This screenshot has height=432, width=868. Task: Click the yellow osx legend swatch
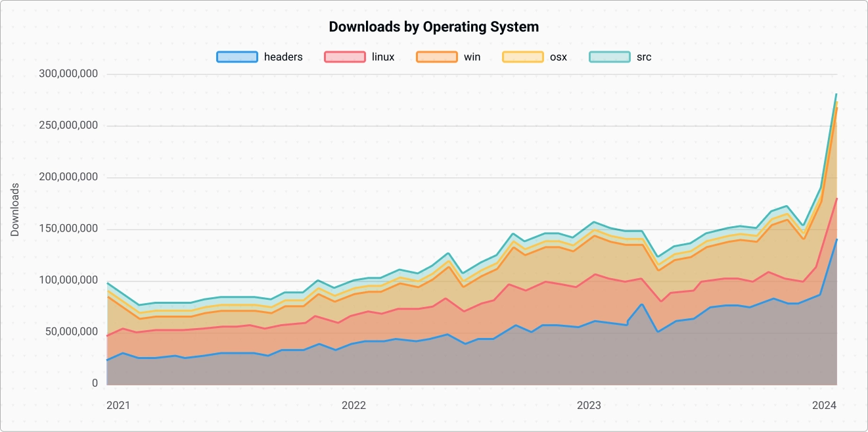(x=523, y=57)
